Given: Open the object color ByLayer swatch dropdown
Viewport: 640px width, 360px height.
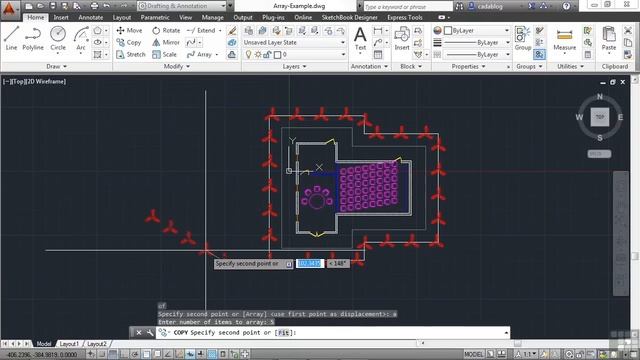Looking at the screenshot, I should 478,31.
